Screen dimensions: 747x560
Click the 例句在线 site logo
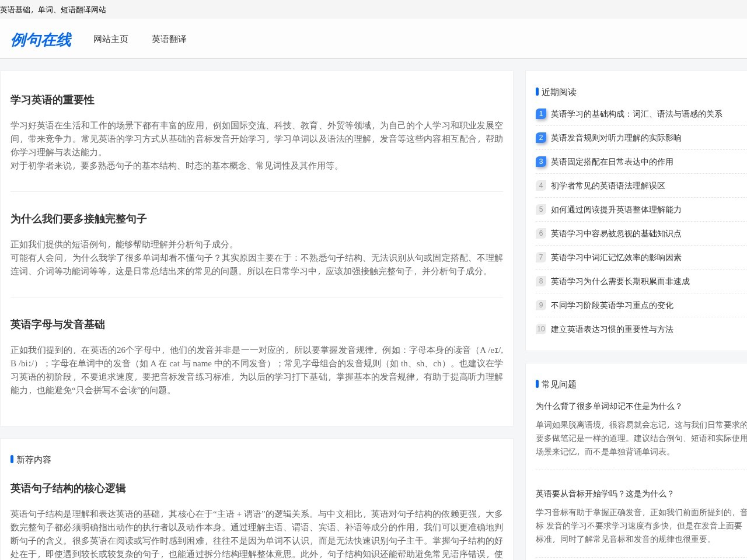[x=41, y=40]
